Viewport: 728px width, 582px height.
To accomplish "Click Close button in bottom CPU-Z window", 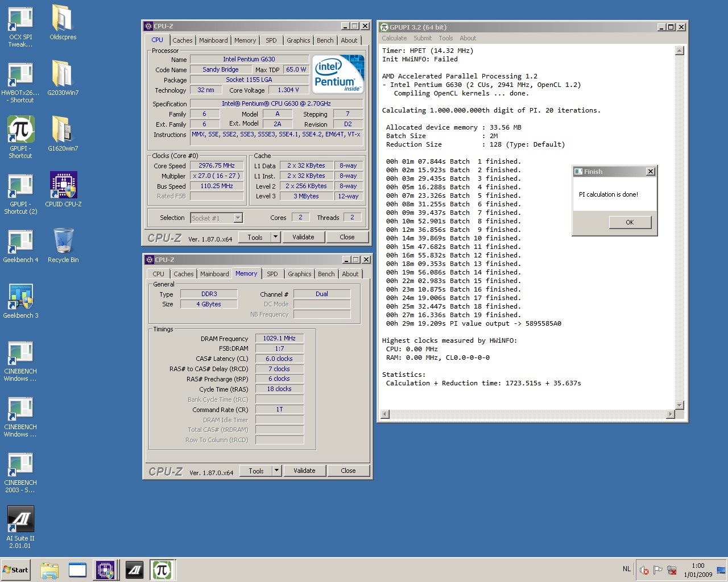I will (348, 471).
